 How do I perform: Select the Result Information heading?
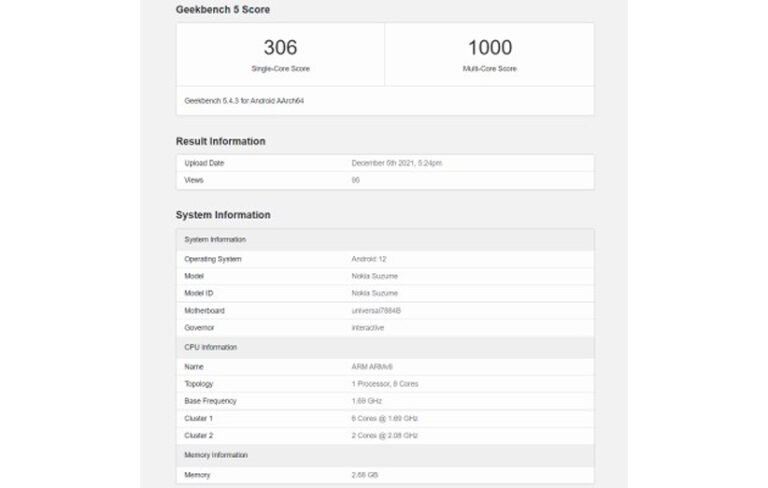click(220, 141)
